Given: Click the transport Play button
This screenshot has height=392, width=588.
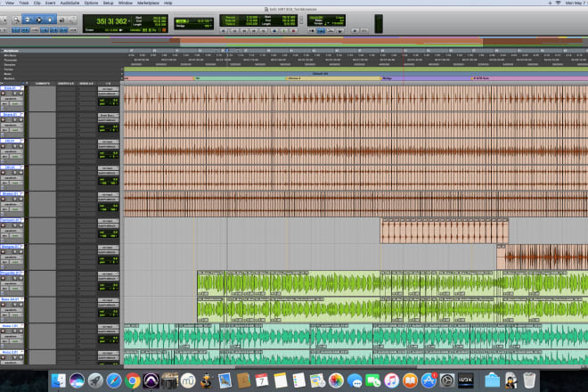Looking at the screenshot, I should 284,31.
